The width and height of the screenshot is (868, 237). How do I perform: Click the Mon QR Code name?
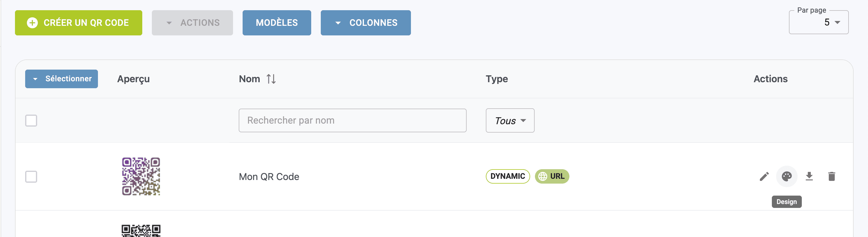(269, 177)
